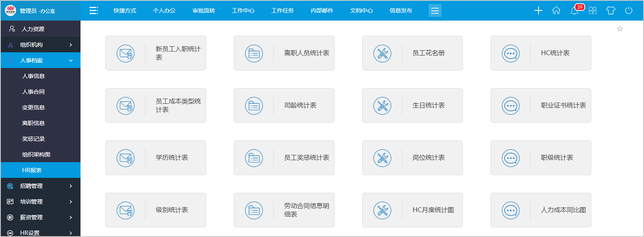This screenshot has height=237, width=644.
Task: Click the chat icon on HC统计表 card
Action: point(511,53)
